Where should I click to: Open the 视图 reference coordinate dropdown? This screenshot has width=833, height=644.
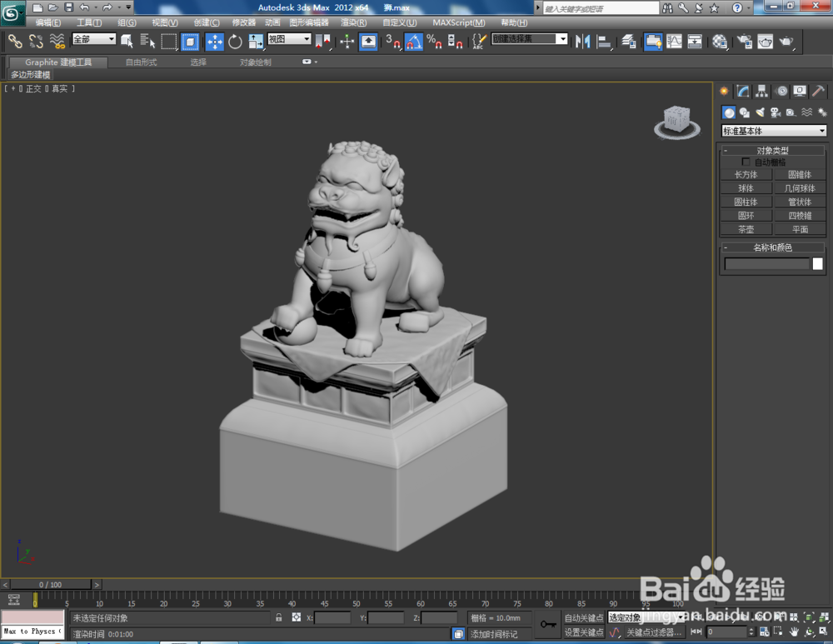pyautogui.click(x=289, y=39)
